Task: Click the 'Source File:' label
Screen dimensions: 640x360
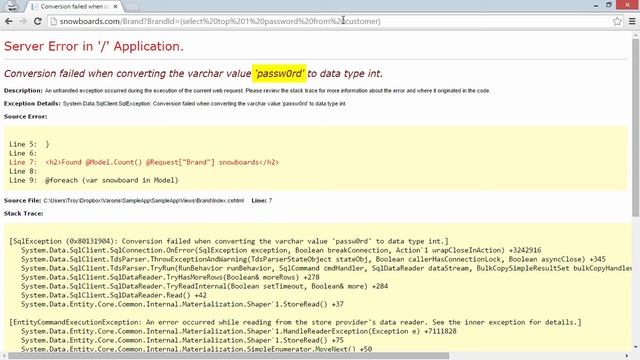Action: tap(22, 200)
